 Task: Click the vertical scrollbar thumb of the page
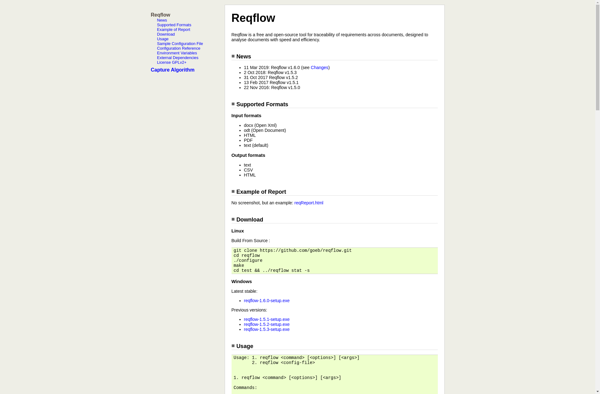pyautogui.click(x=597, y=57)
